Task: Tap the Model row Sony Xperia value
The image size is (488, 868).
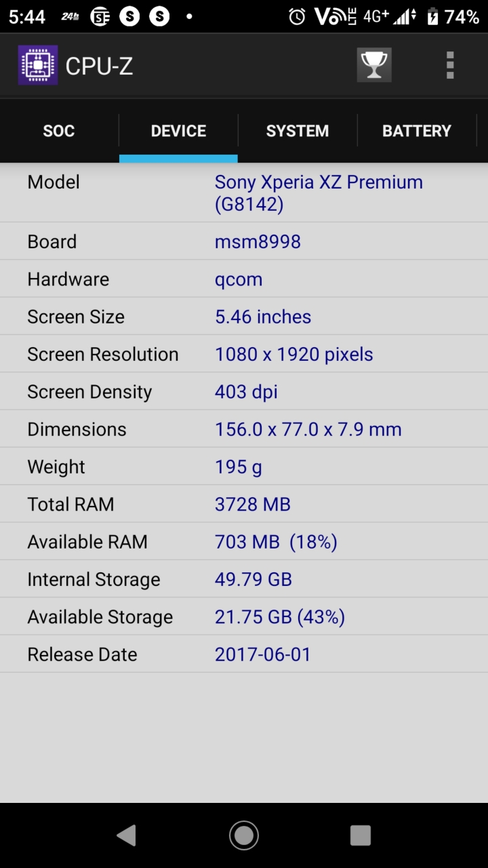Action: (319, 193)
